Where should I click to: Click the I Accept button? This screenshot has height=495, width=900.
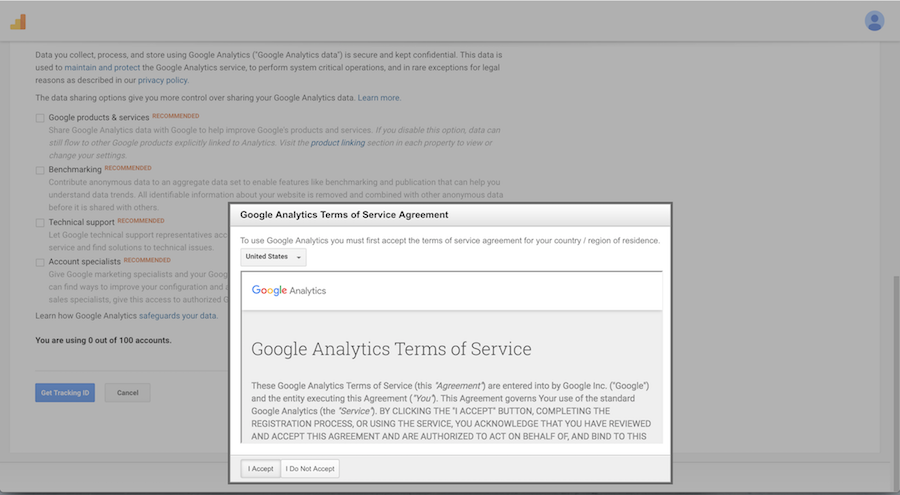click(x=261, y=469)
